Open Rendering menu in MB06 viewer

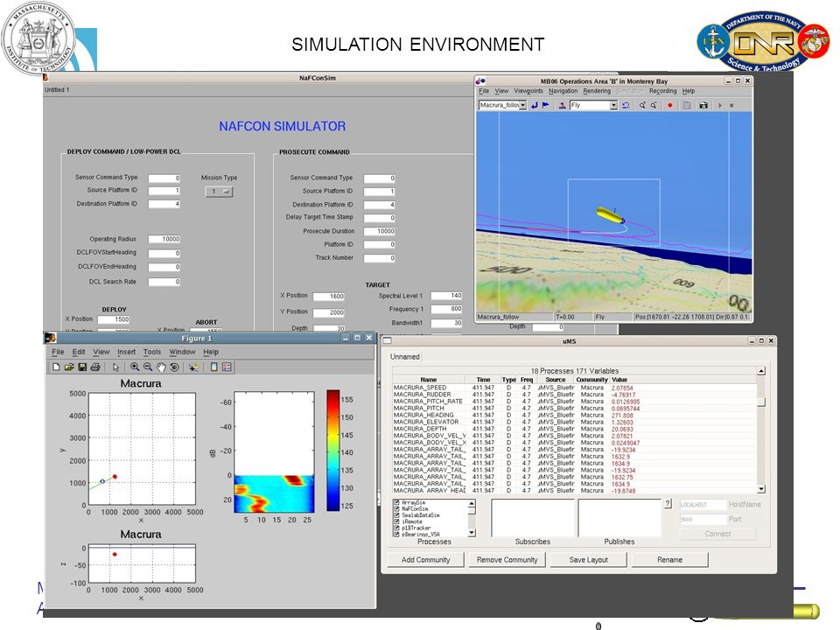597,91
